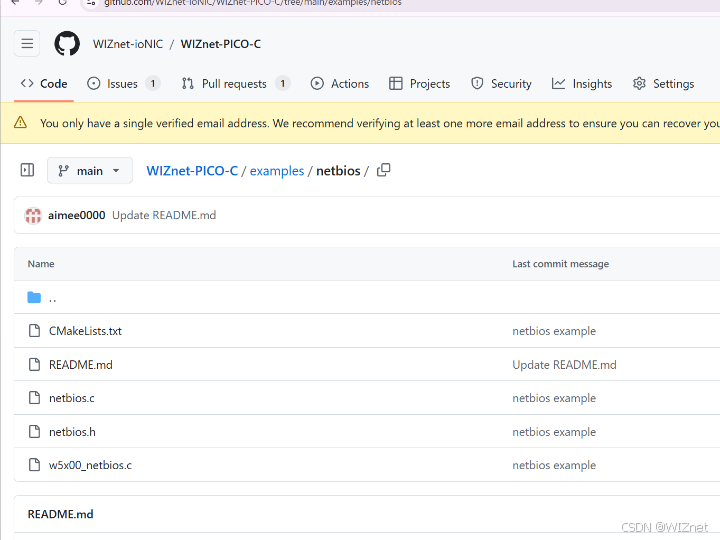
Task: Click the Pull requests count badge
Action: [x=283, y=84]
